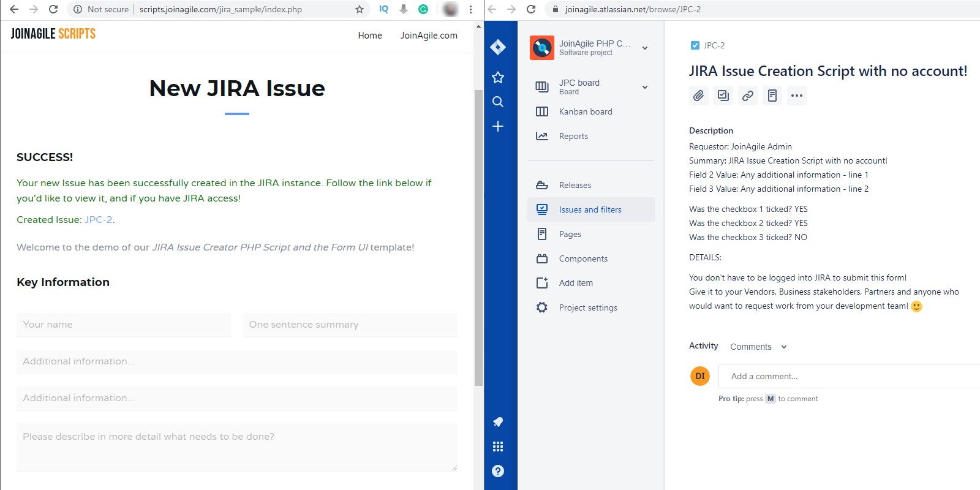Screen dimensions: 980x490
Task: Open Project settings in sidebar
Action: pyautogui.click(x=587, y=307)
